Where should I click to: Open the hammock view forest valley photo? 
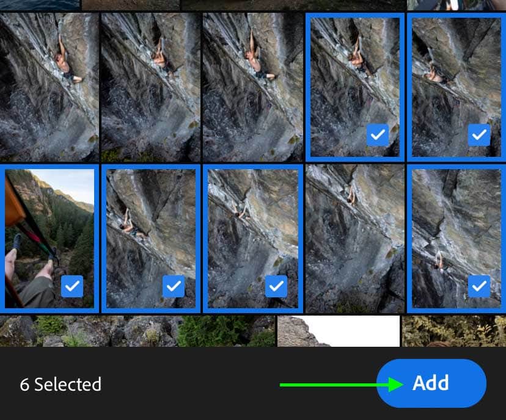pyautogui.click(x=50, y=239)
